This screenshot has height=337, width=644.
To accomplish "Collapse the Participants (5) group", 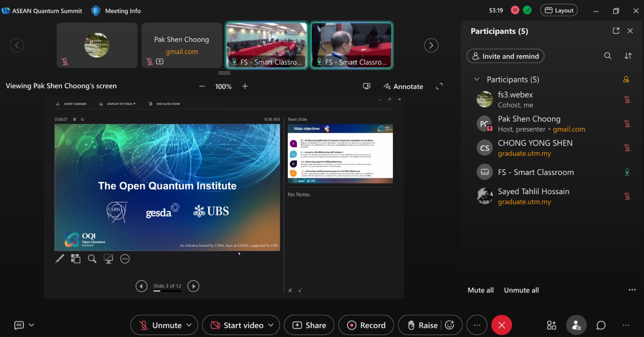I will pyautogui.click(x=477, y=80).
